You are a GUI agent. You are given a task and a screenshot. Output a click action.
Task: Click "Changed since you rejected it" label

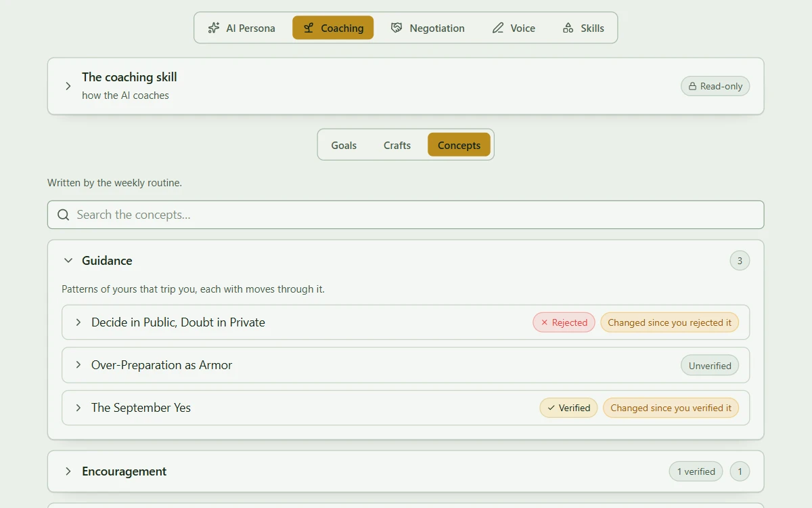[x=670, y=322]
